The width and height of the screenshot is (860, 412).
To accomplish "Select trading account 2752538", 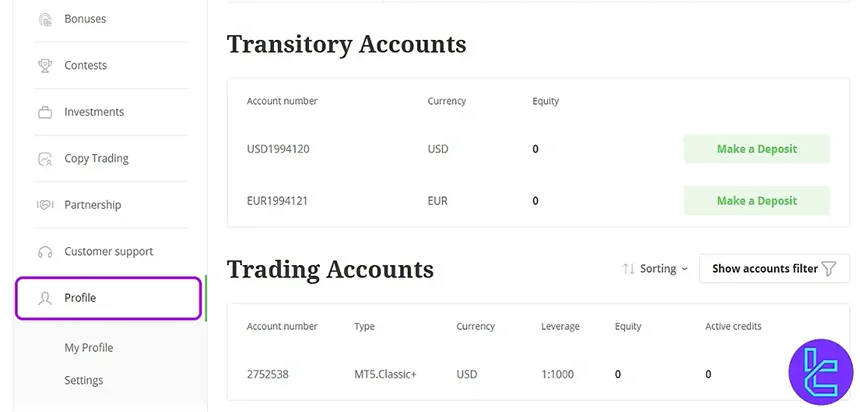I will [268, 374].
